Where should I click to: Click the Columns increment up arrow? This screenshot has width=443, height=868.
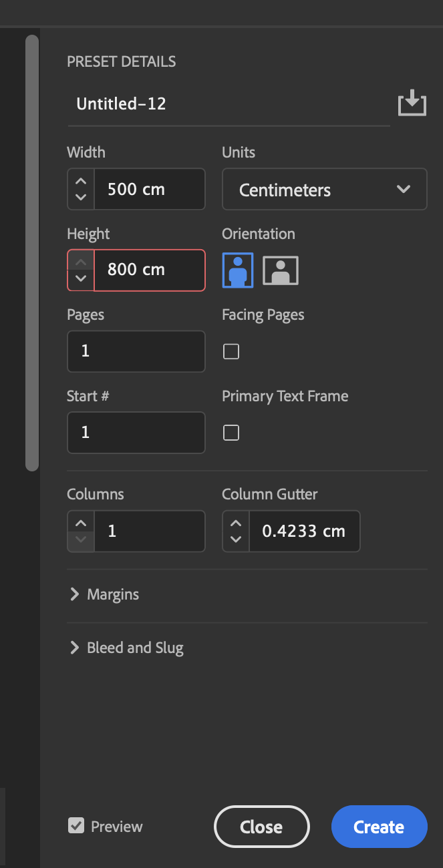[x=80, y=522]
